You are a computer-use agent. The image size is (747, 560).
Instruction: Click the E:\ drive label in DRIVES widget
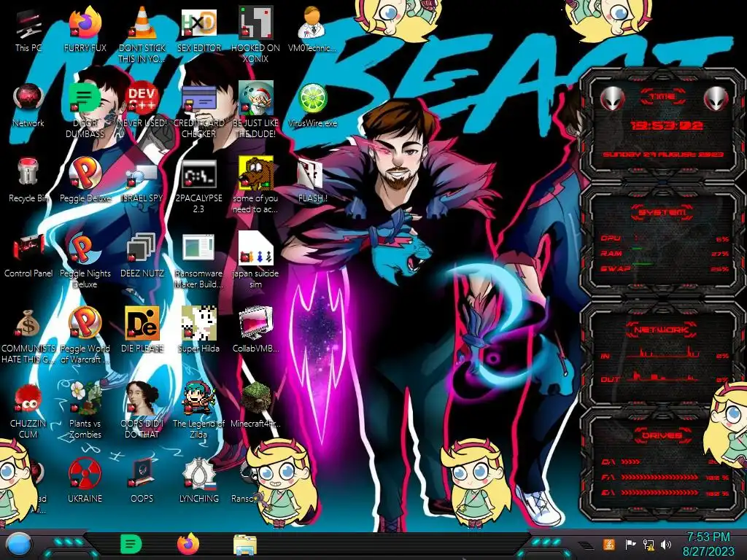point(608,493)
